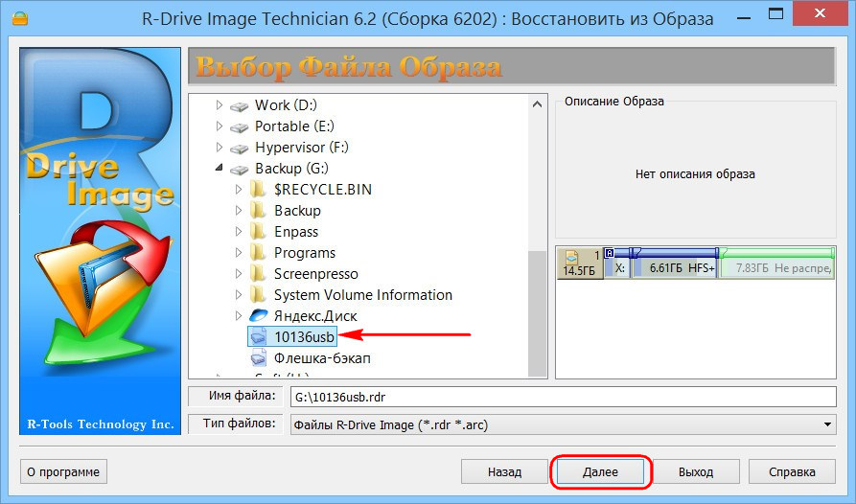856x504 pixels.
Task: Select the X: partition block
Action: pyautogui.click(x=617, y=263)
